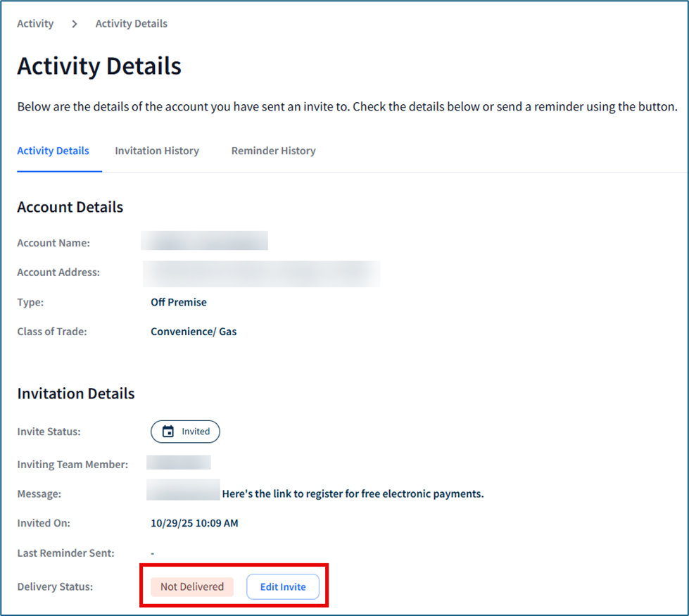The height and width of the screenshot is (616, 689).
Task: Click the Account Details section heading
Action: pyautogui.click(x=70, y=207)
